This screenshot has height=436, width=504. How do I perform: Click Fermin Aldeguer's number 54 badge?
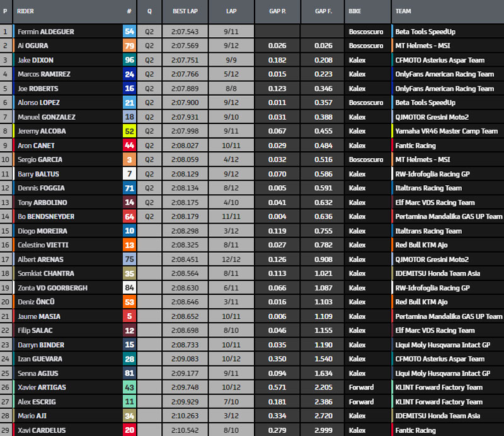(x=129, y=32)
